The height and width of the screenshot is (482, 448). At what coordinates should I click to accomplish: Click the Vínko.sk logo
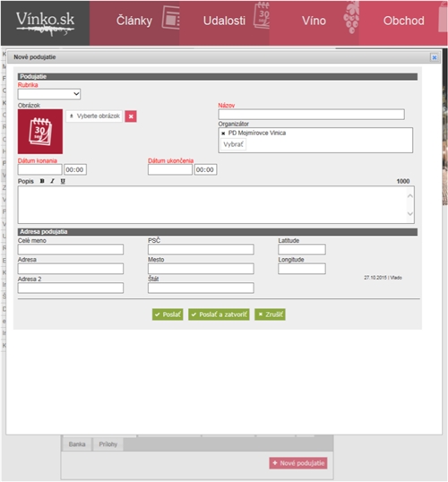[x=45, y=23]
